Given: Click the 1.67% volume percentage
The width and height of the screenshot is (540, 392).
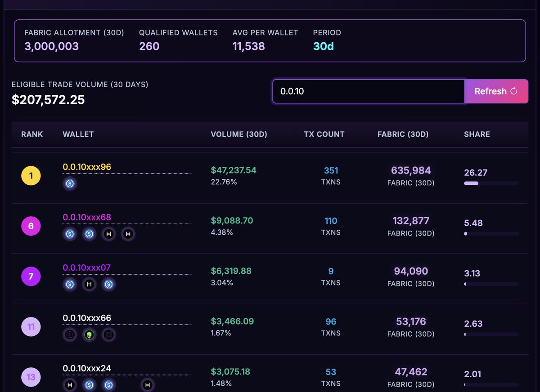Looking at the screenshot, I should (x=221, y=333).
